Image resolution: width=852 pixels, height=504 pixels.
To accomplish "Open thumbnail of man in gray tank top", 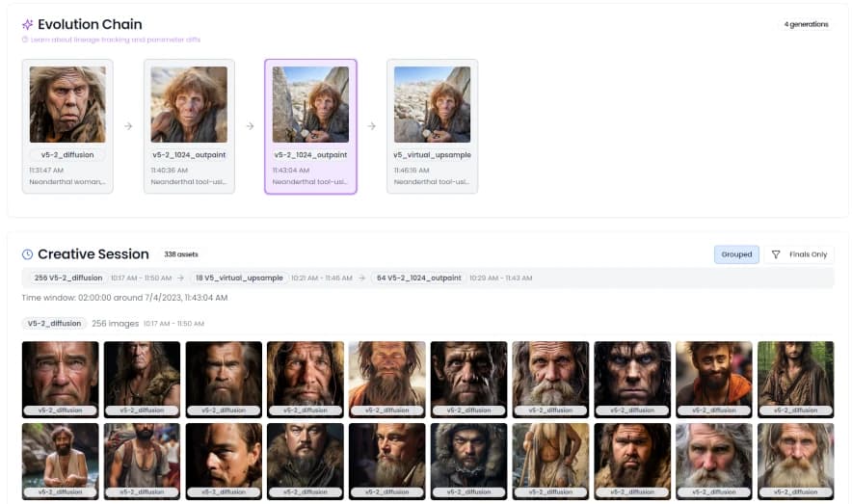I will [x=142, y=462].
